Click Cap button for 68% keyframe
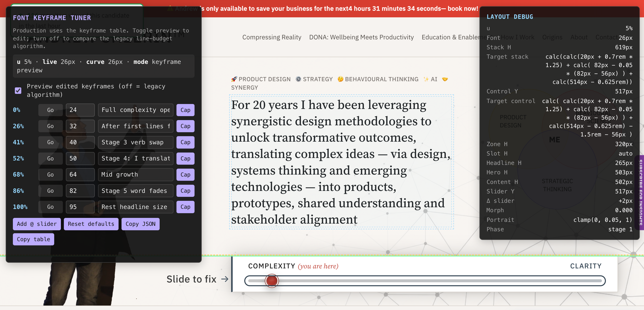644x310 pixels. [185, 174]
